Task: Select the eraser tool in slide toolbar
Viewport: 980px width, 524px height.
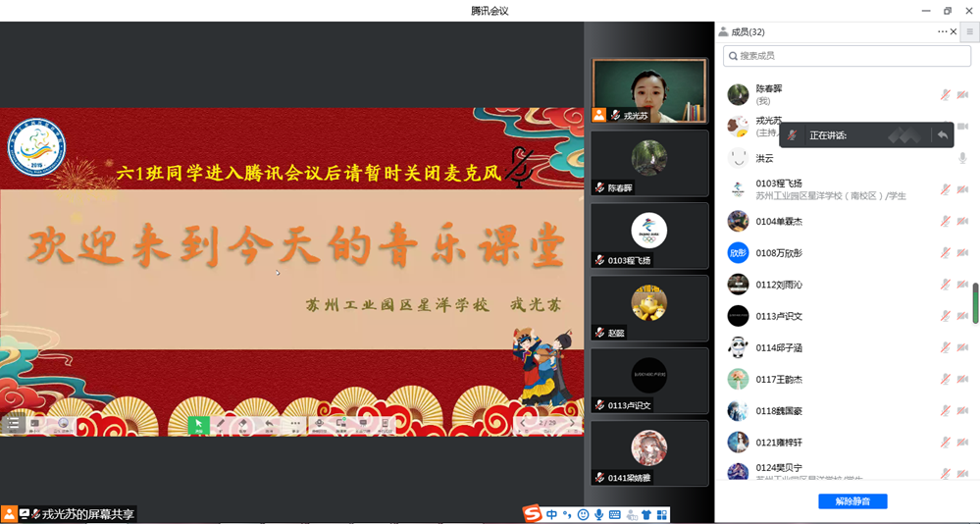Action: point(244,424)
